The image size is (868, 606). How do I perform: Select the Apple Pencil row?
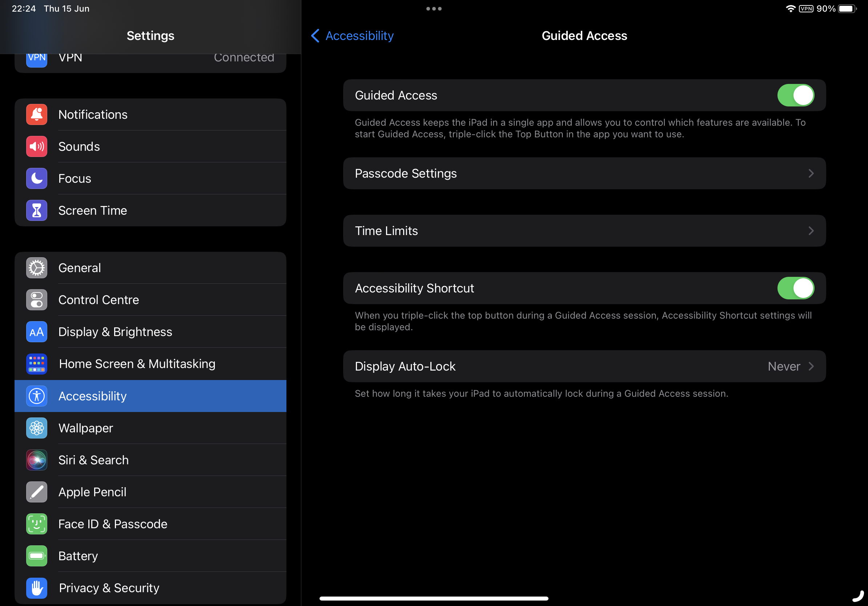(x=150, y=492)
